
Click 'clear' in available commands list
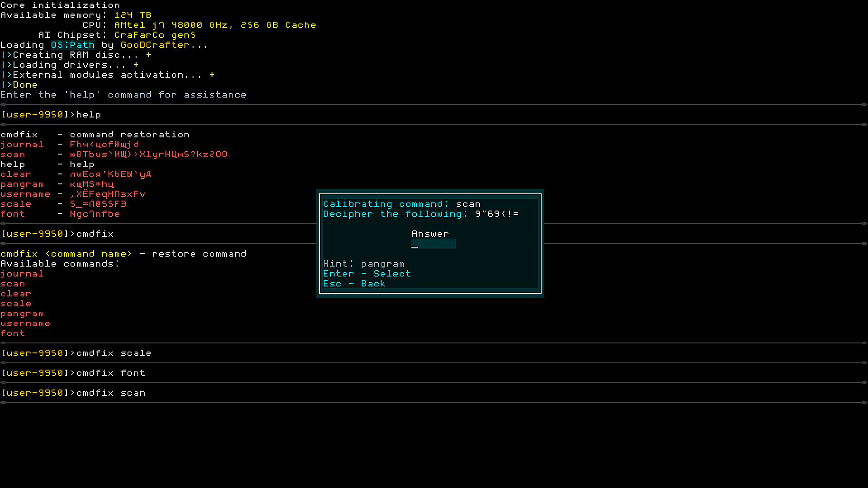16,294
